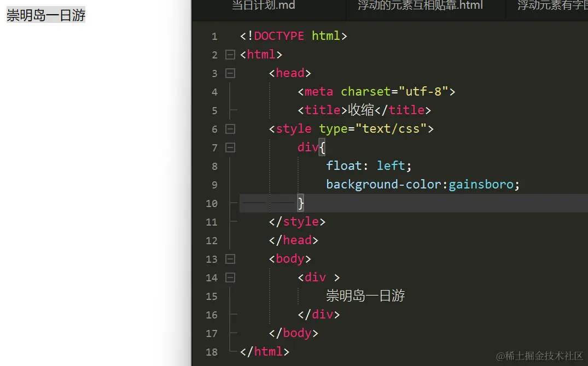588x366 pixels.
Task: Click the closing </body> tag
Action: [x=294, y=333]
